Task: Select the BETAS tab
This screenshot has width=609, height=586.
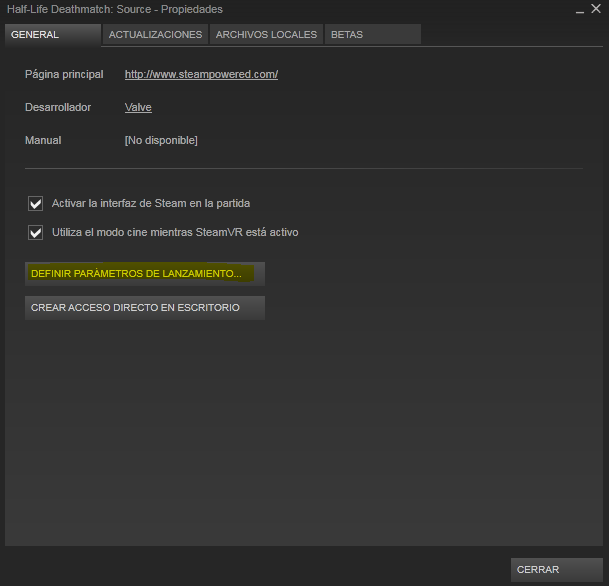Action: 373,35
